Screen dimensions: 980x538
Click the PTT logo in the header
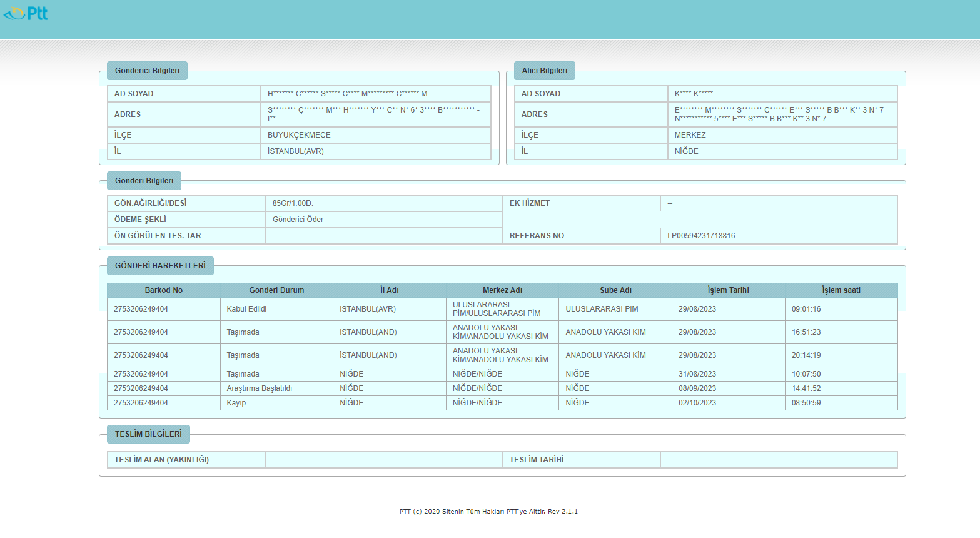26,13
